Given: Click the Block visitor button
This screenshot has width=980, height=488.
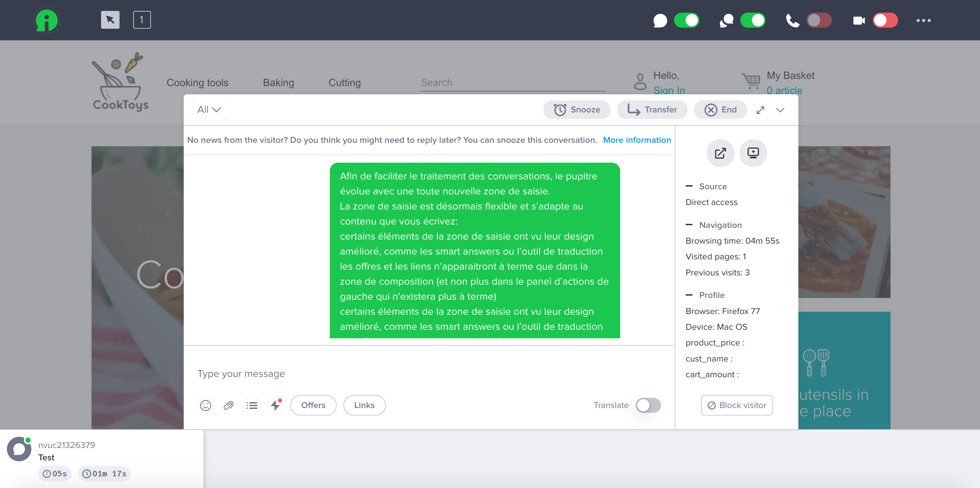Looking at the screenshot, I should 737,405.
